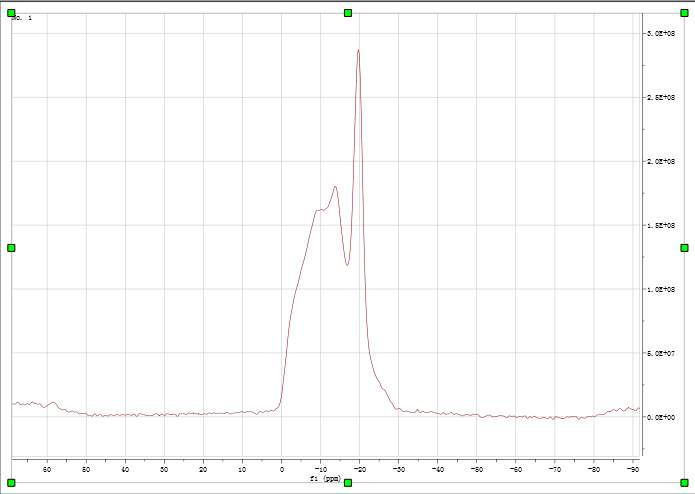Click the x-axis tick label '0'

point(281,470)
